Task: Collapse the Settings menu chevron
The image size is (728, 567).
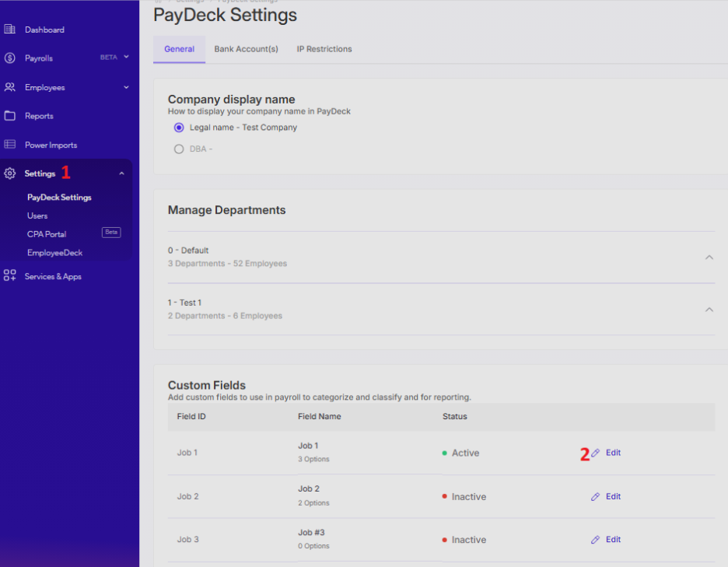Action: click(121, 173)
